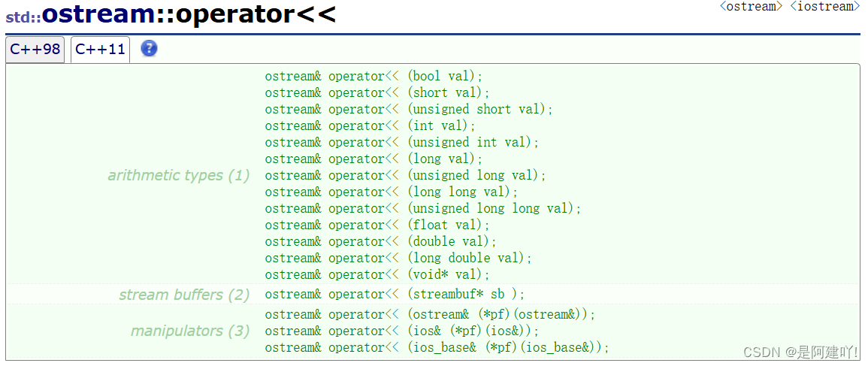Click the '(unsigned int val)' overload line
This screenshot has width=868, height=366.
[402, 142]
